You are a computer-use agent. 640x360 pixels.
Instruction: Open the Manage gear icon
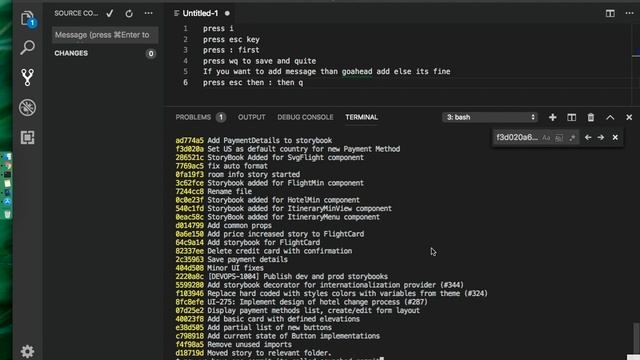[x=27, y=351]
